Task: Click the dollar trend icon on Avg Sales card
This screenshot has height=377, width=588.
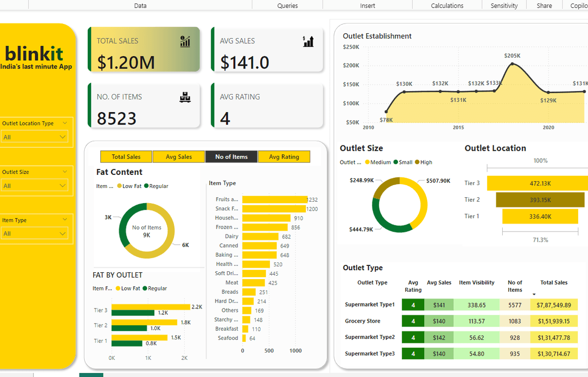Action: [308, 41]
